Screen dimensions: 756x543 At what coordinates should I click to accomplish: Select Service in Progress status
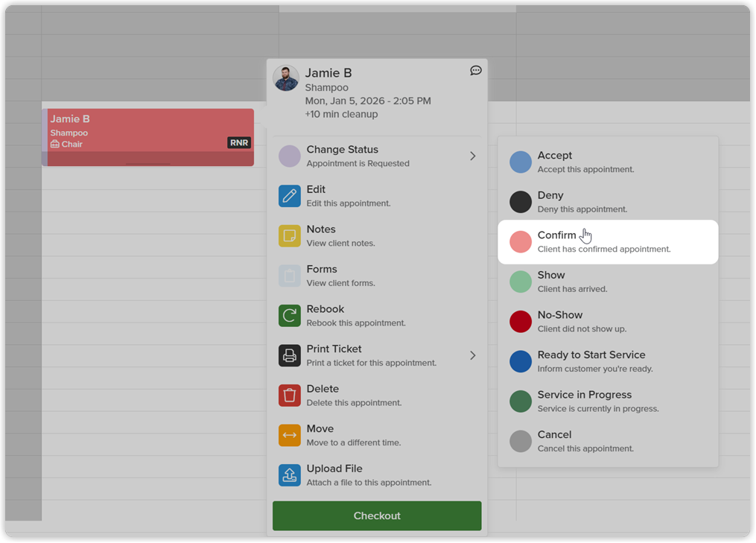(608, 401)
